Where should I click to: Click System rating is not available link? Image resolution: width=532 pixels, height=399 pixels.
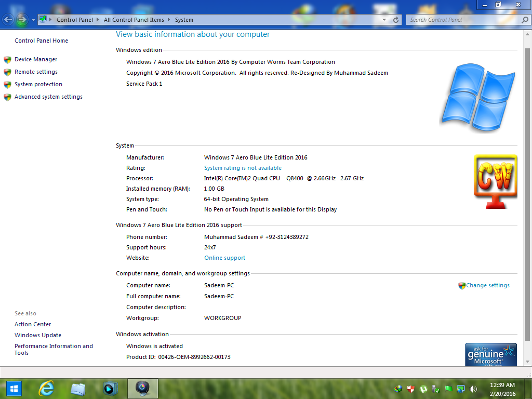243,168
